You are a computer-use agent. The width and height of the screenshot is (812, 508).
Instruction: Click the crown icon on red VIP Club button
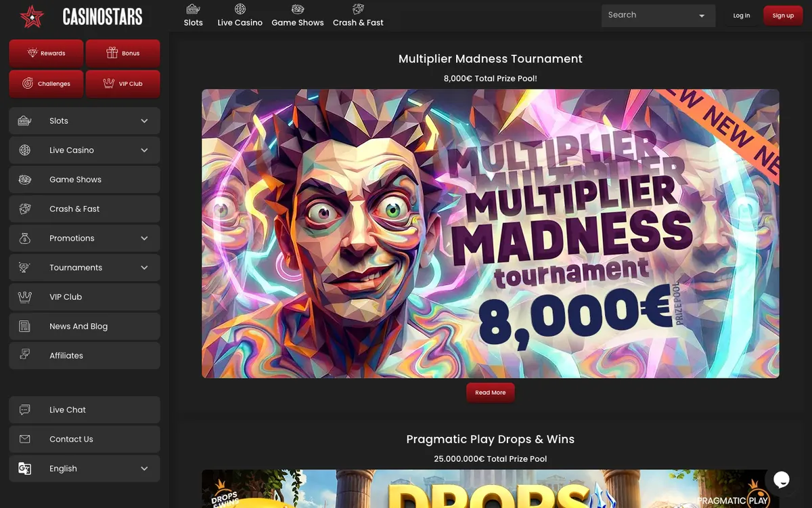109,83
